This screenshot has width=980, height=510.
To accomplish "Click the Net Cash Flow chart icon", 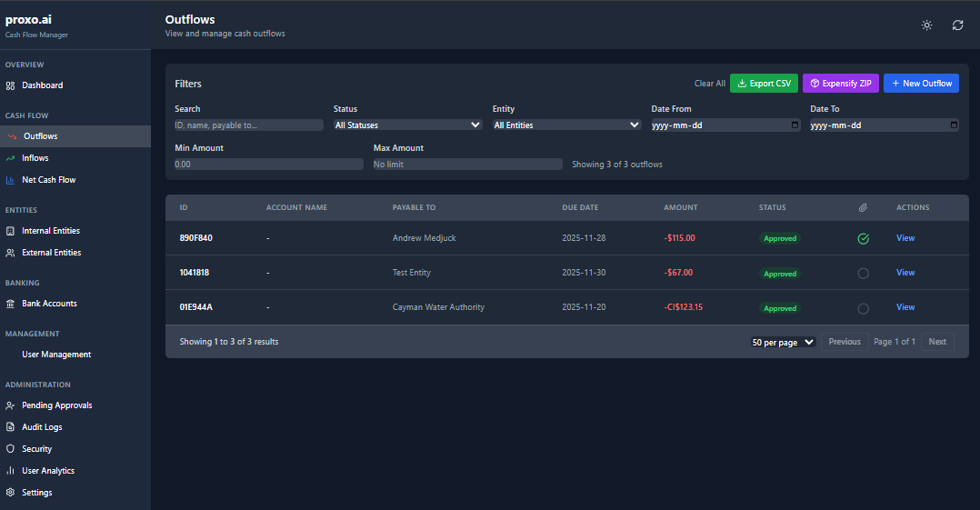I will tap(10, 180).
